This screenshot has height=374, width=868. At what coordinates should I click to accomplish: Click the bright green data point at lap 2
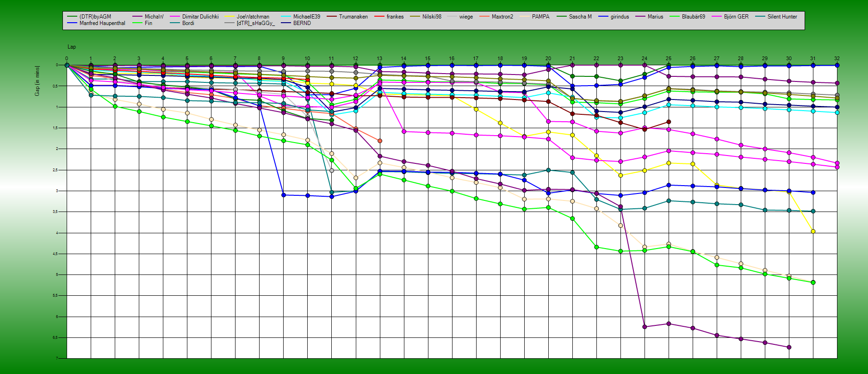tap(115, 106)
